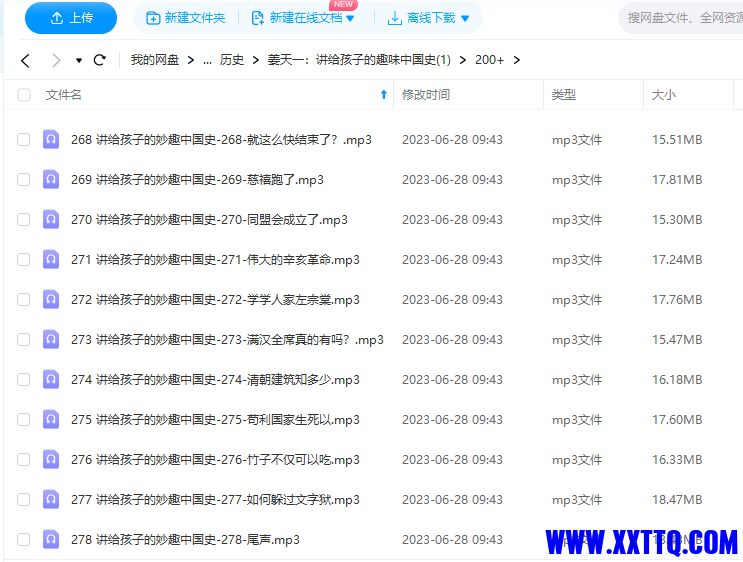
Task: Check the box for file 275
Action: [x=24, y=419]
